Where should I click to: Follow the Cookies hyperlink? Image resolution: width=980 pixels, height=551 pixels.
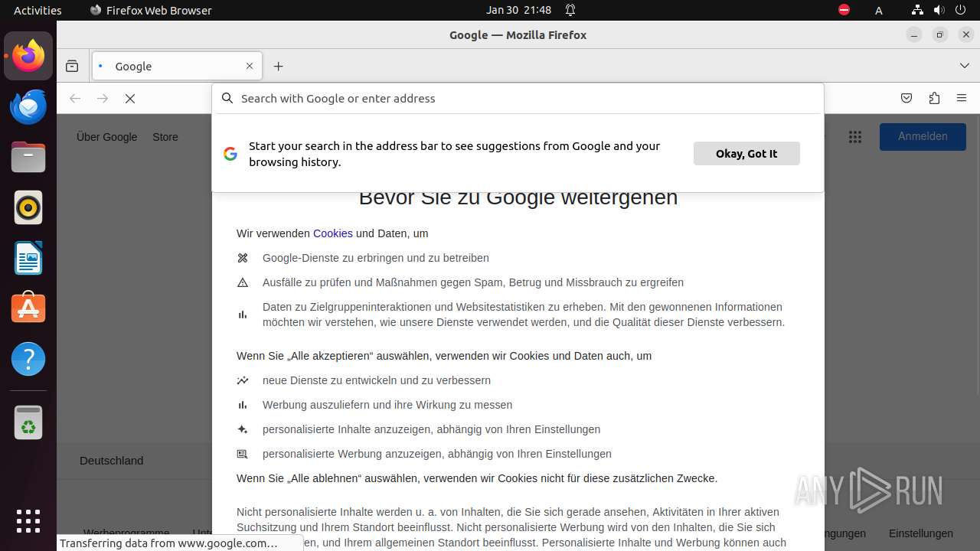(333, 233)
